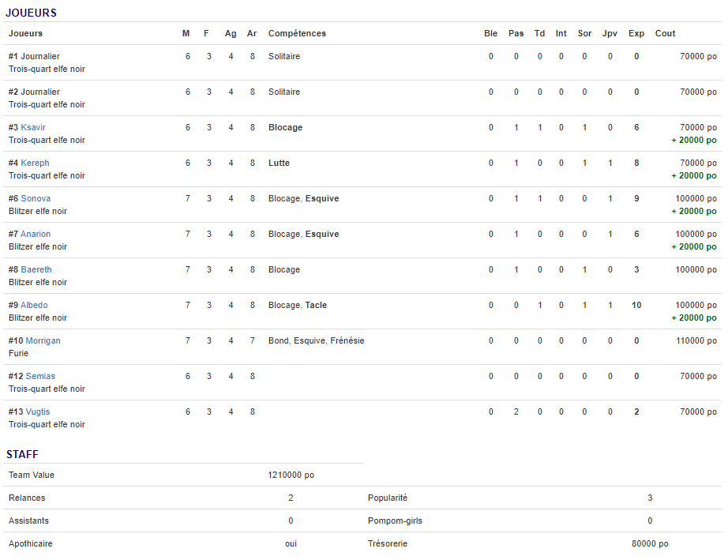The width and height of the screenshot is (728, 560).
Task: Click the Exp column header
Action: click(636, 33)
